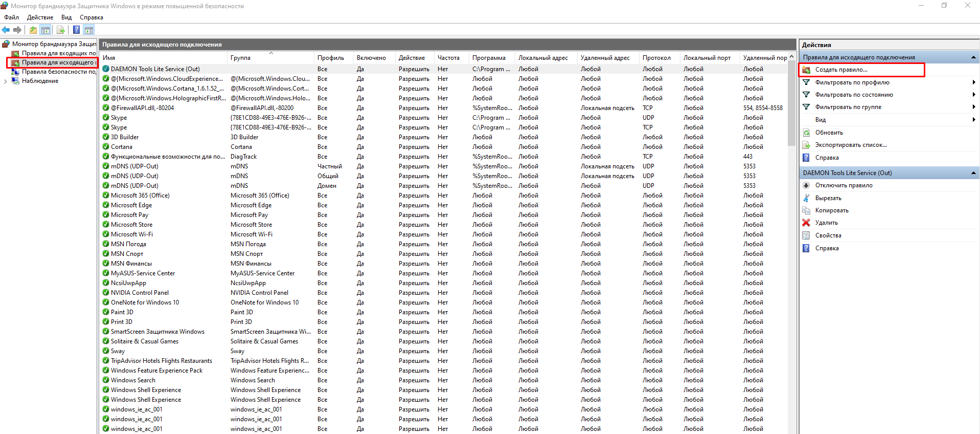Image resolution: width=980 pixels, height=434 pixels.
Task: Click green check icon beside Sway
Action: coord(106,351)
